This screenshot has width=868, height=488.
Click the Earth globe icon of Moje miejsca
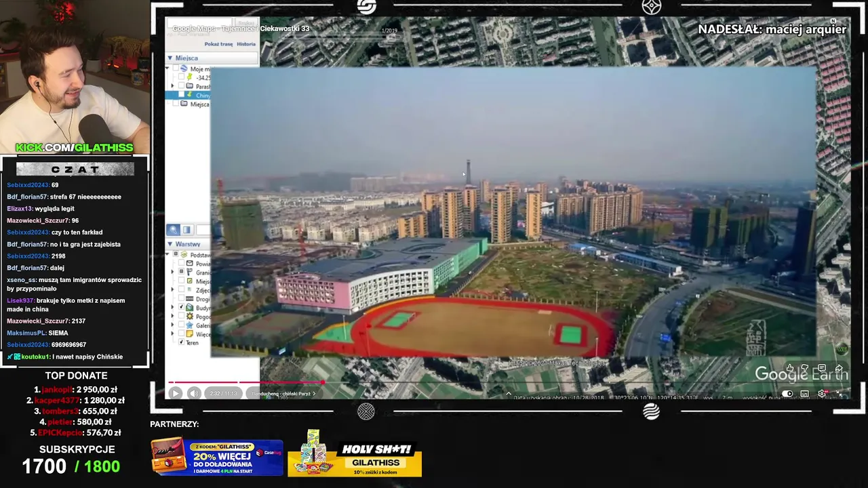pos(183,69)
